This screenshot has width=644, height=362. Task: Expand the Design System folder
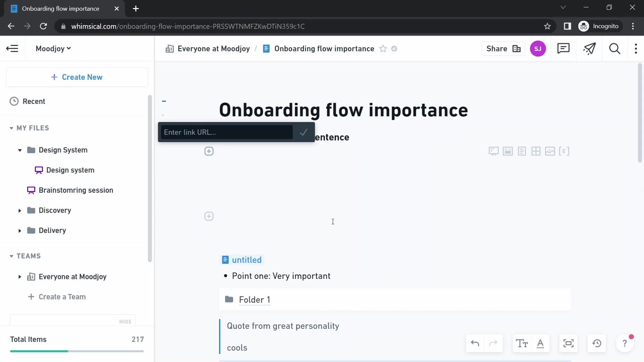[19, 150]
